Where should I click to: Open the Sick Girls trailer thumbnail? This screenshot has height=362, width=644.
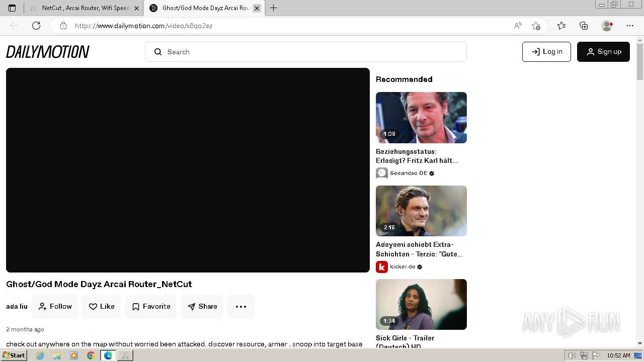pos(421,305)
